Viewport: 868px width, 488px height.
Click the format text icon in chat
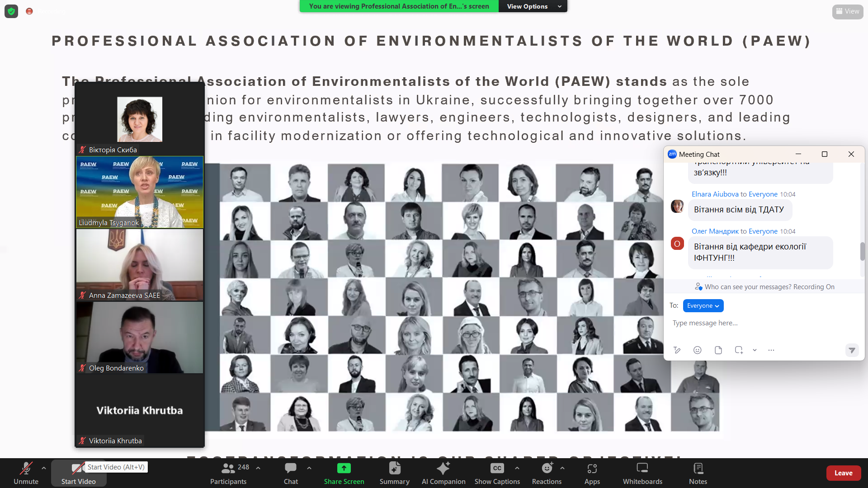point(677,350)
